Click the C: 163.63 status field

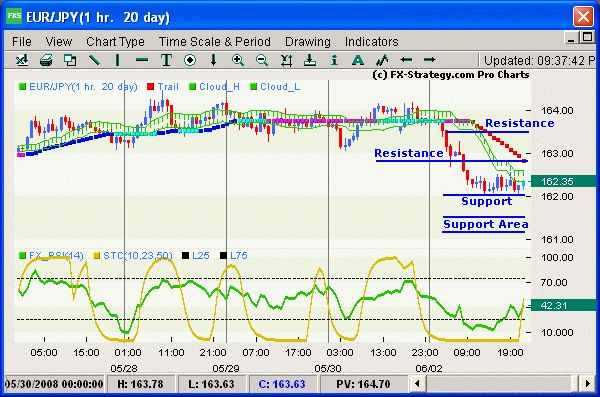[x=282, y=384]
